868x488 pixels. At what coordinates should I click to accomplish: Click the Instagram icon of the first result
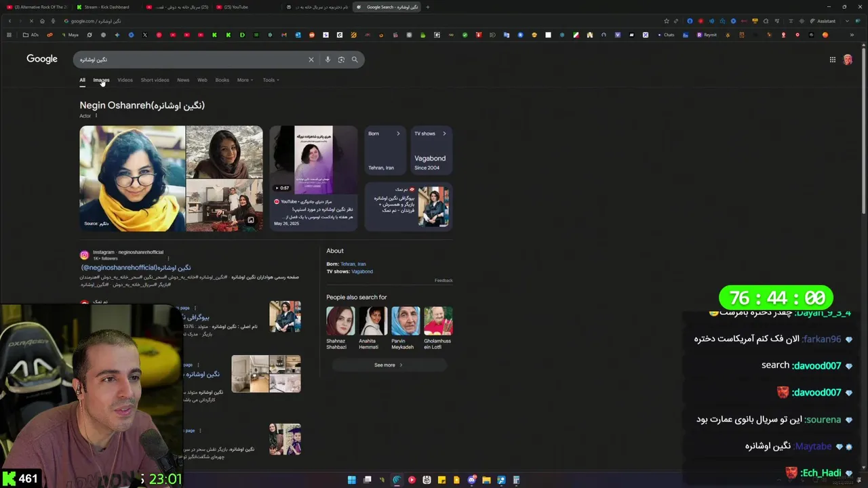84,255
